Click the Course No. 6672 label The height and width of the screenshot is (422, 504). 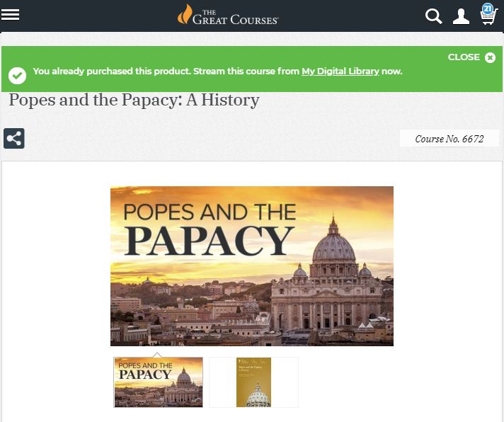[449, 139]
